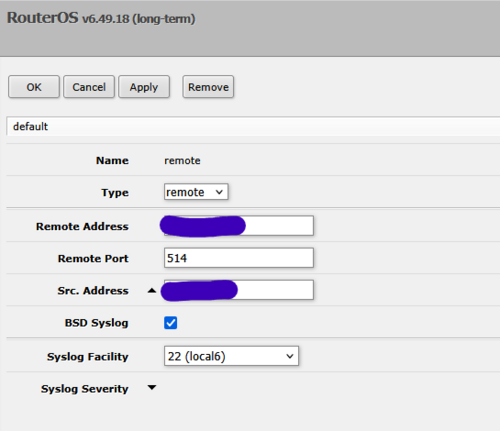Uncheck the BSD Syslog checkbox
The width and height of the screenshot is (500, 431).
point(170,323)
